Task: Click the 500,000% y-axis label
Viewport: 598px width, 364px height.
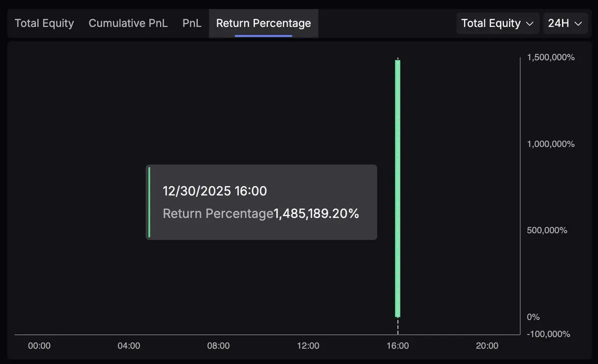Action: [547, 230]
